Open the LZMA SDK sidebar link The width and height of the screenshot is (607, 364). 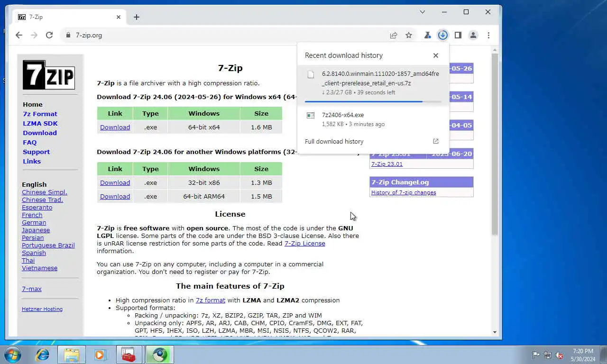pos(40,123)
